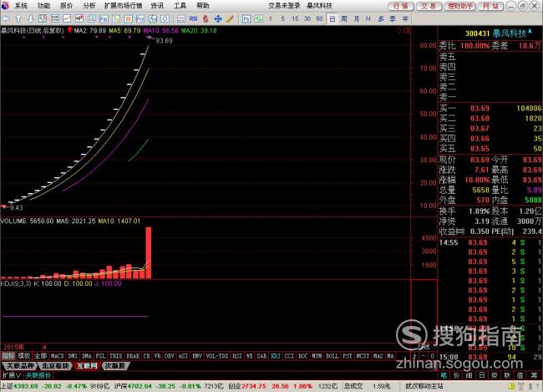Image resolution: width=543 pixels, height=392 pixels.
Task: Open the 报价 menu
Action: [66, 6]
